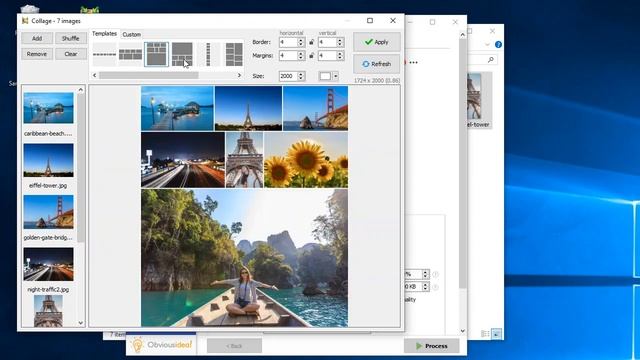This screenshot has width=640, height=360.
Task: Refresh the collage preview
Action: pos(376,64)
